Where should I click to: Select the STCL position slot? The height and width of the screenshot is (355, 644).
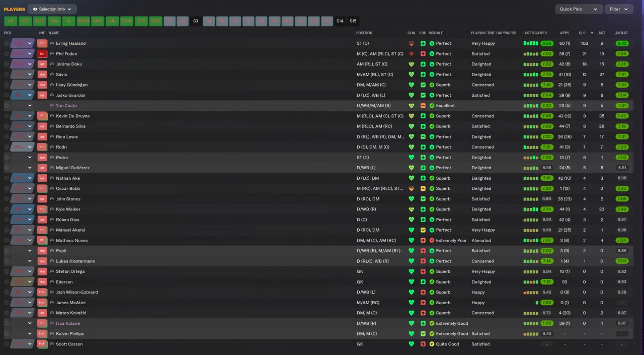[156, 21]
